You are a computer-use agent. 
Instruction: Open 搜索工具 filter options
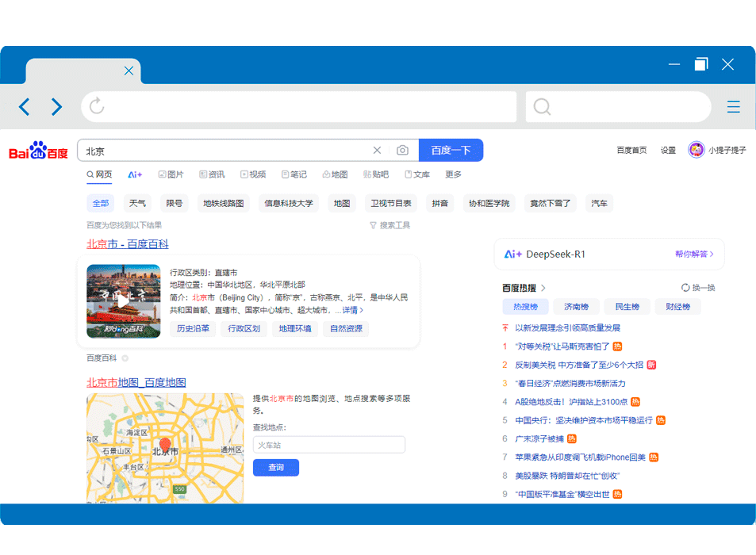tap(390, 225)
